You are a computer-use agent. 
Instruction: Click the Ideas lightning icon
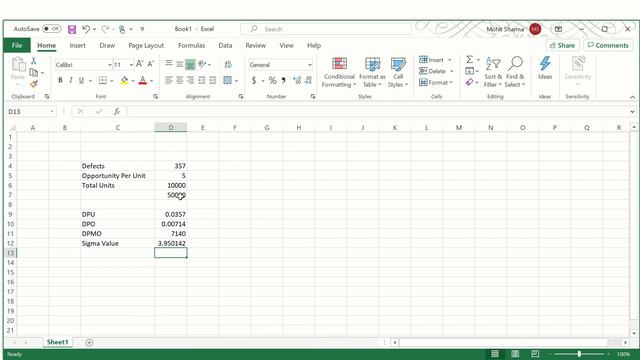545,68
